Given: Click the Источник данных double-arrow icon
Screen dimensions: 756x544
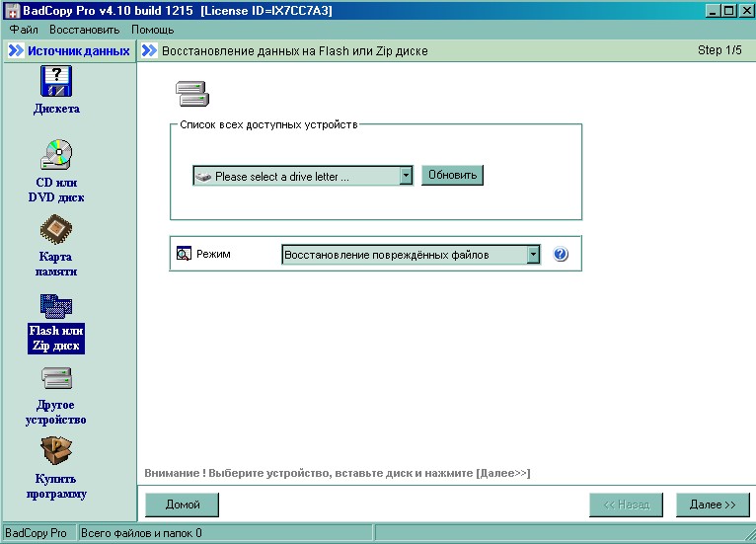Looking at the screenshot, I should 16,50.
